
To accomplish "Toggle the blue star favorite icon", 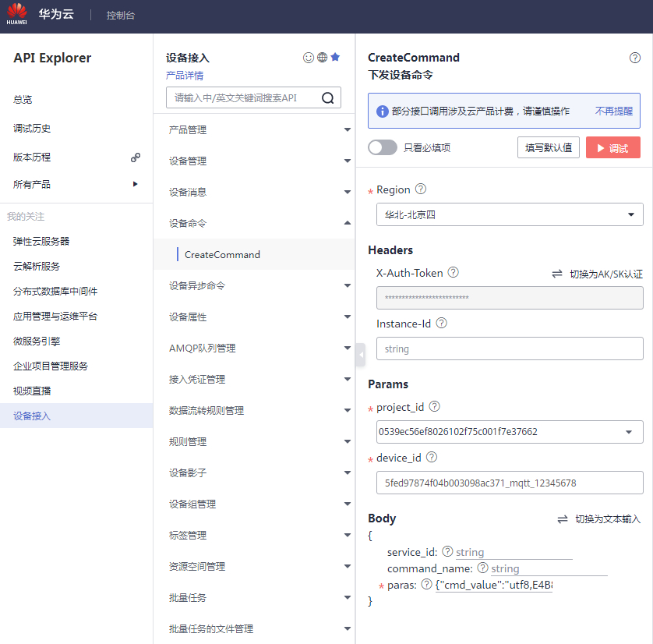I will coord(335,57).
